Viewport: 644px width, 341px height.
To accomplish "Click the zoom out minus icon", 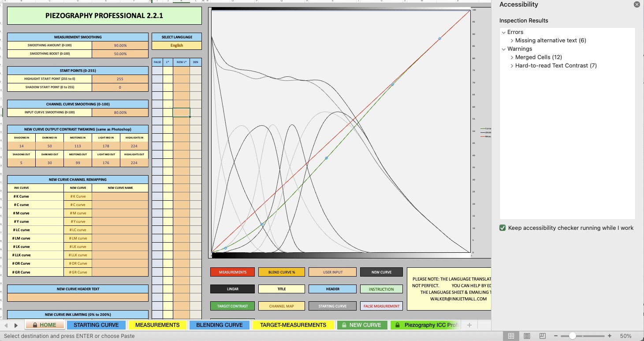I will coord(557,336).
